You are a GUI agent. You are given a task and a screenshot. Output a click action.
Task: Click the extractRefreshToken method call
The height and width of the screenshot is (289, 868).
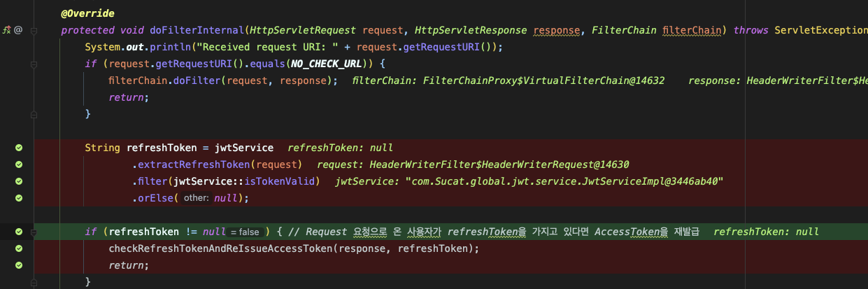194,164
